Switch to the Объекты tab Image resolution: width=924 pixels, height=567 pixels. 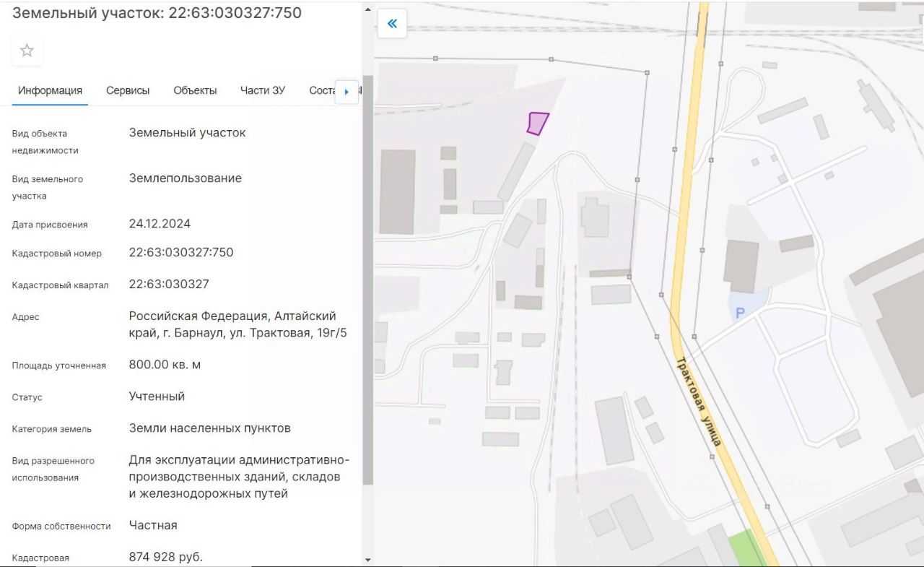(195, 90)
